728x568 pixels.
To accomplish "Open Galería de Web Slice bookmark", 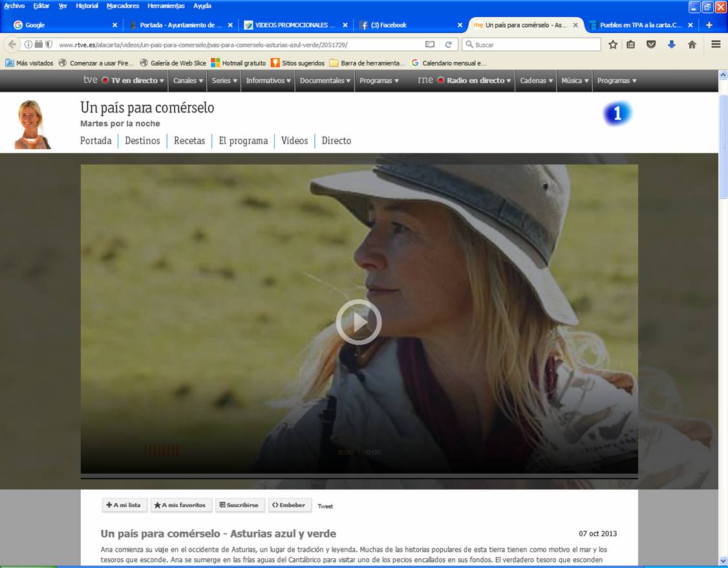I will 173,63.
